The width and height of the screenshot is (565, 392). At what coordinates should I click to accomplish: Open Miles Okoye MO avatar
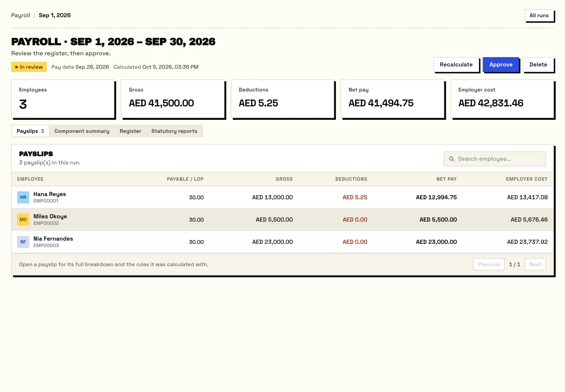[x=23, y=220]
